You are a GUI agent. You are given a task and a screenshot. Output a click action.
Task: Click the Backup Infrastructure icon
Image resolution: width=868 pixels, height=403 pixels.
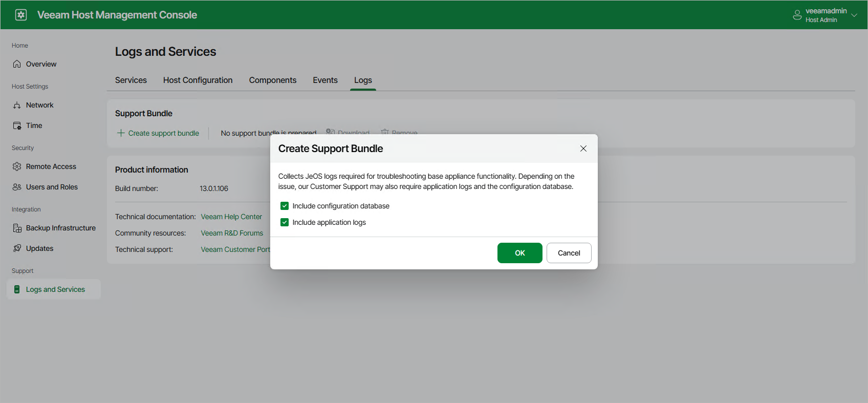17,228
